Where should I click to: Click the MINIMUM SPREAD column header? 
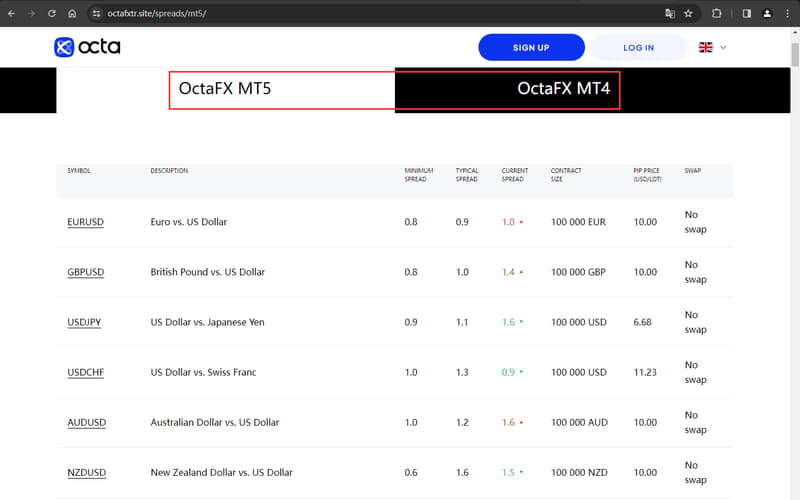click(419, 174)
